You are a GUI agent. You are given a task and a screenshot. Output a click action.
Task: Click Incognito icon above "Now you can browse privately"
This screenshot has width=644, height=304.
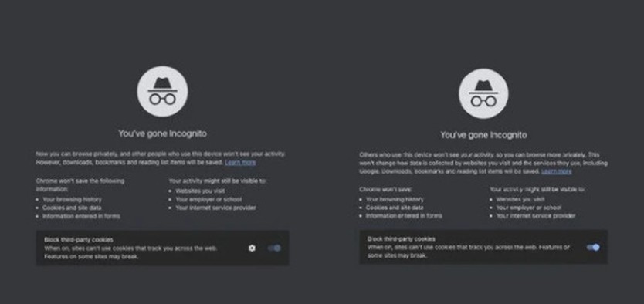[x=162, y=92]
